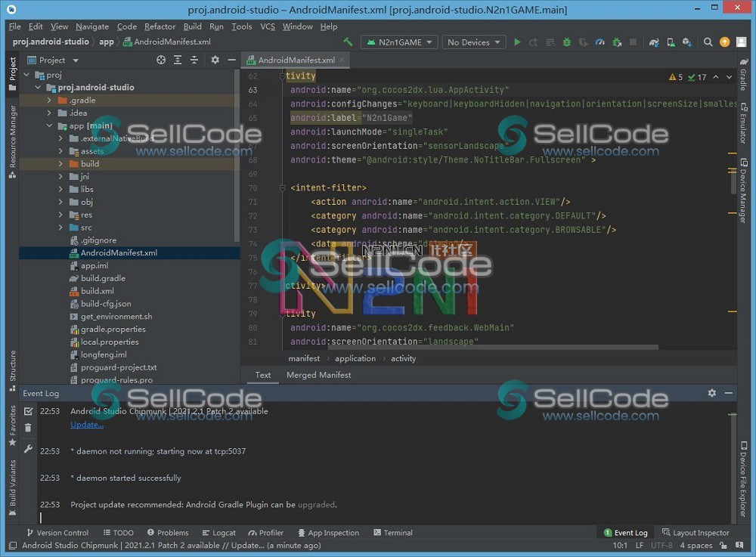Screen dimensions: 756x557
Task: Switch to the Merged Manifest tab
Action: [318, 375]
